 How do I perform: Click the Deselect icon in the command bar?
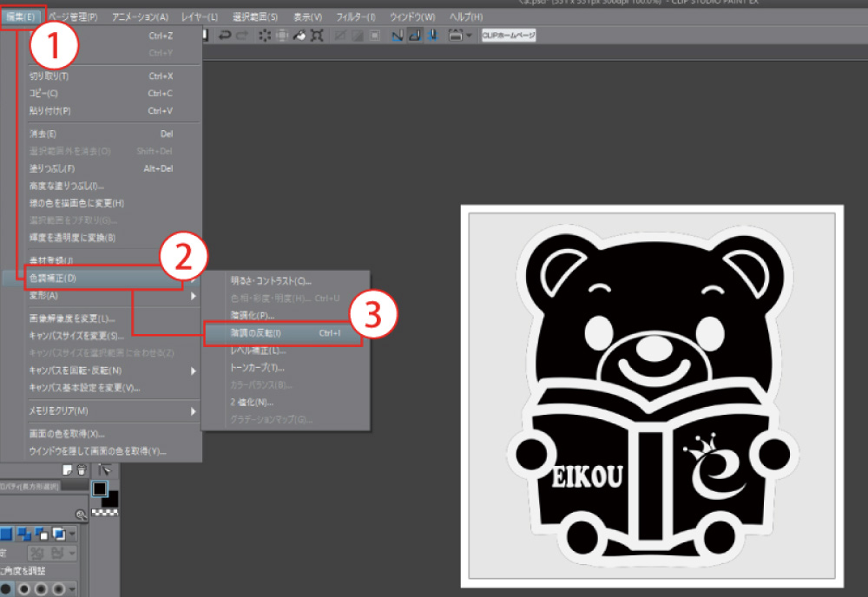click(340, 36)
